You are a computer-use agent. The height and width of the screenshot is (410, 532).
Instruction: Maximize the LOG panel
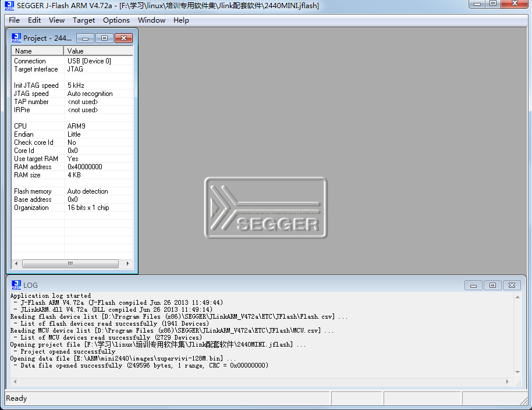pyautogui.click(x=492, y=285)
